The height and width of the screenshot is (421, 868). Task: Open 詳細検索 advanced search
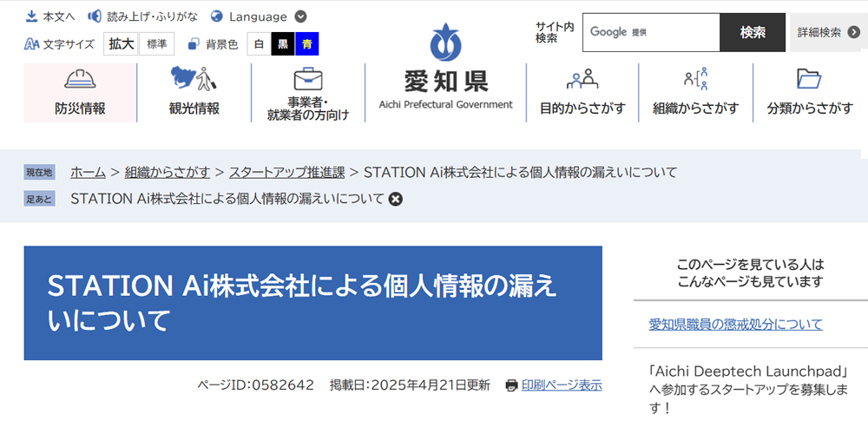[829, 32]
